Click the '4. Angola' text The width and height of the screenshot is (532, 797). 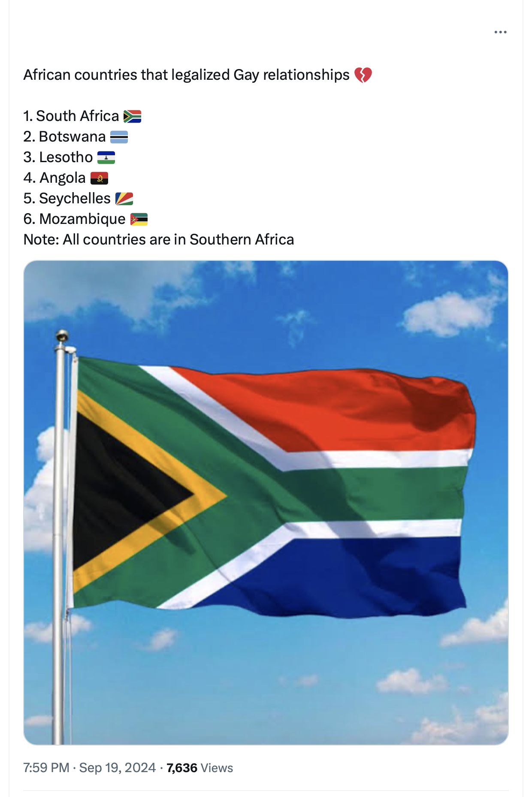[x=55, y=178]
